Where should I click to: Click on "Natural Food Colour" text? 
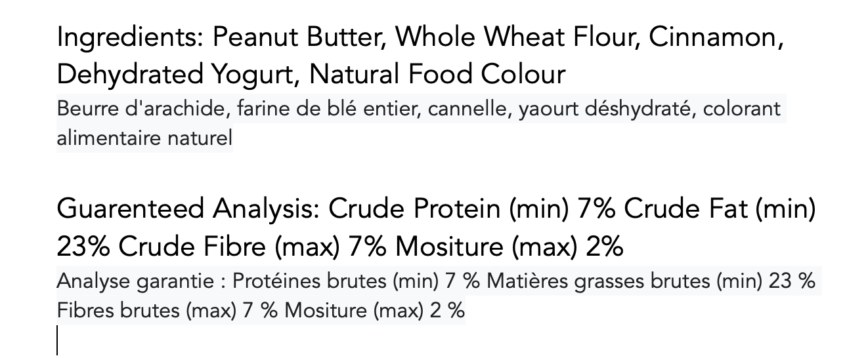(x=437, y=75)
